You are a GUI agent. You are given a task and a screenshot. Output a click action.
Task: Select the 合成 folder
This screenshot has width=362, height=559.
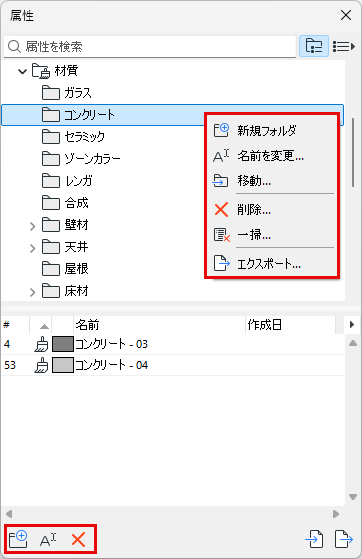(65, 203)
